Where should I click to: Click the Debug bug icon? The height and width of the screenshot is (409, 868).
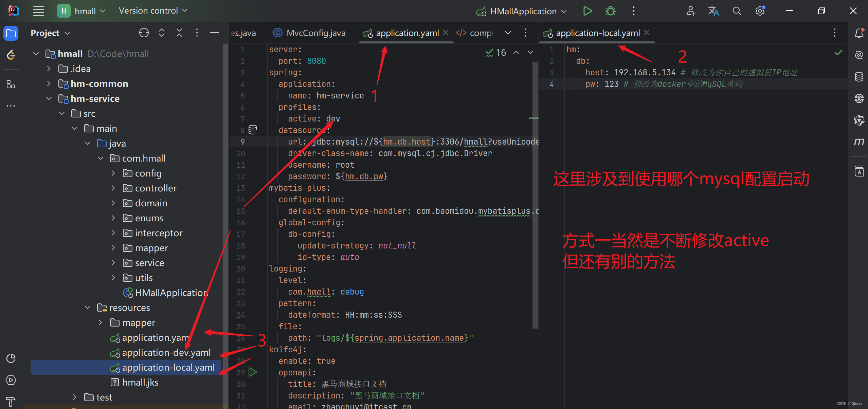(610, 11)
